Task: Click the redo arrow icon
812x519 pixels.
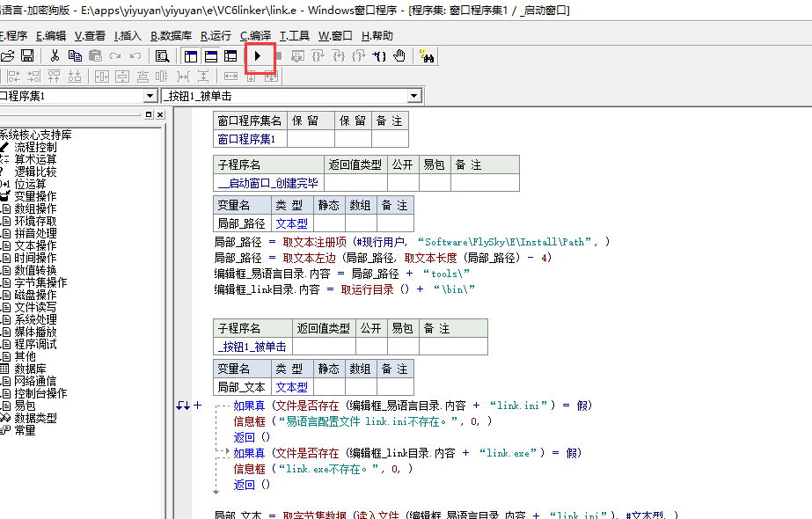Action: [115, 56]
